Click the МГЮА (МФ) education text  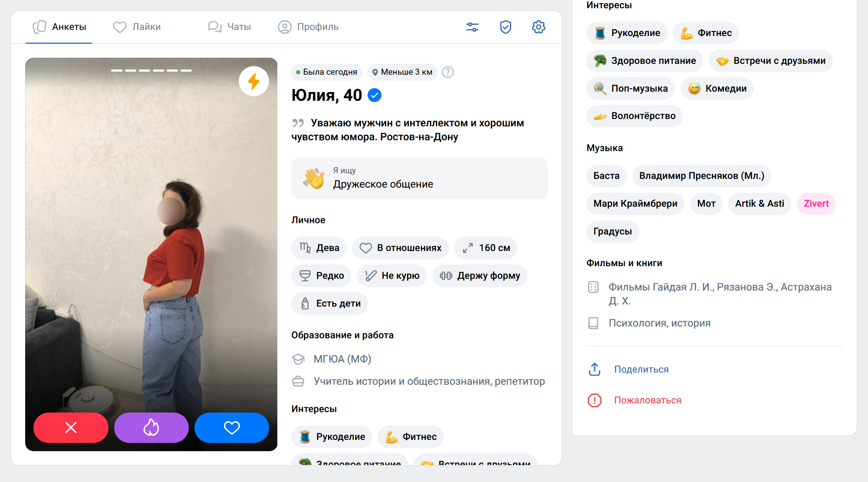[342, 359]
